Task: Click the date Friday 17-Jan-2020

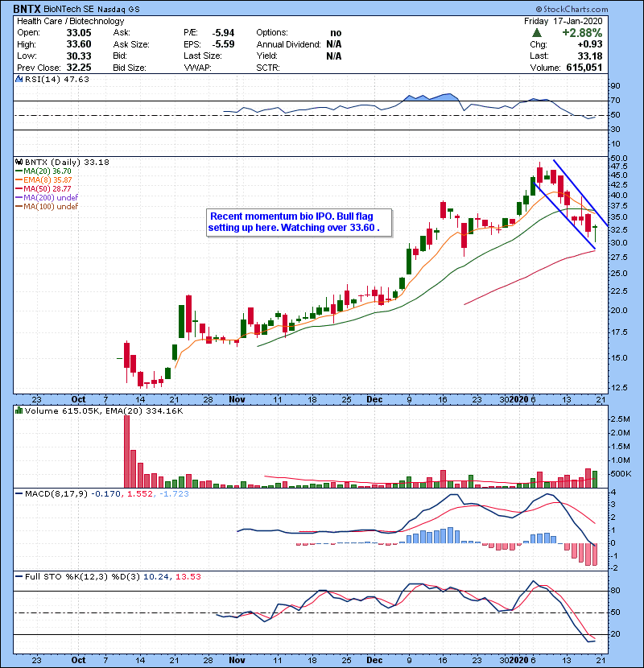Action: 563,21
